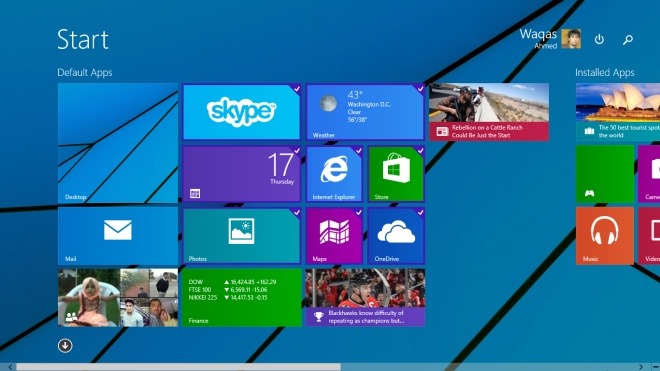Click the Default Apps group header
This screenshot has height=371, width=660.
click(x=85, y=72)
